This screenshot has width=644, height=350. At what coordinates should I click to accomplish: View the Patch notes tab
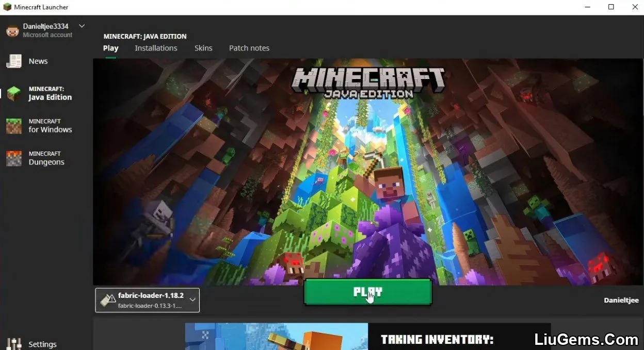point(249,48)
